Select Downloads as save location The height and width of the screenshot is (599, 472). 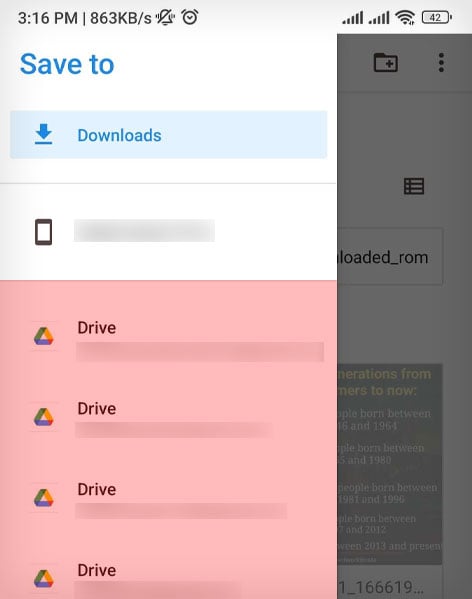pos(168,135)
